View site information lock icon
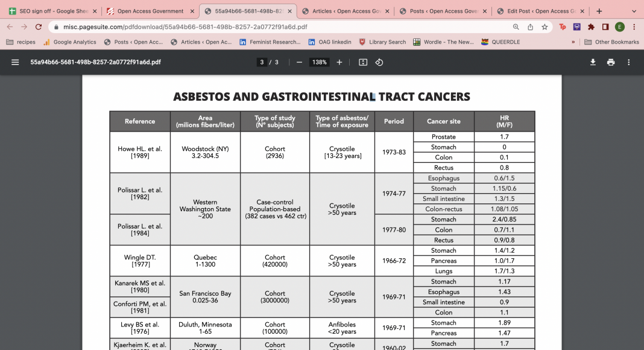This screenshot has width=644, height=350. 56,27
